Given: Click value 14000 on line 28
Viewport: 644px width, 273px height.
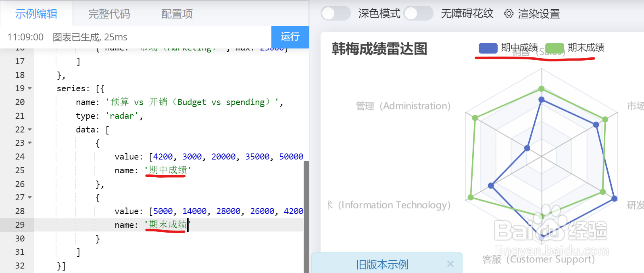Looking at the screenshot, I should click(194, 211).
